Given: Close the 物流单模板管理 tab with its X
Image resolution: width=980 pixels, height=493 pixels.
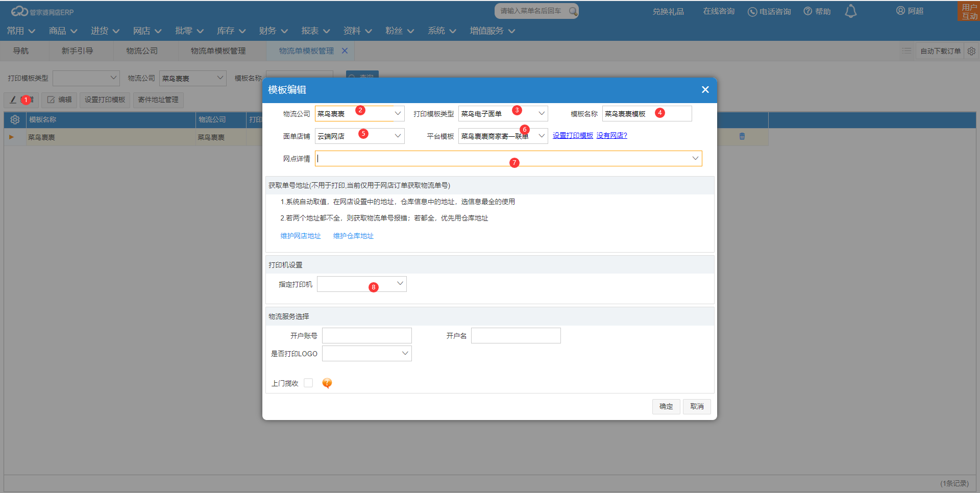Looking at the screenshot, I should 345,51.
